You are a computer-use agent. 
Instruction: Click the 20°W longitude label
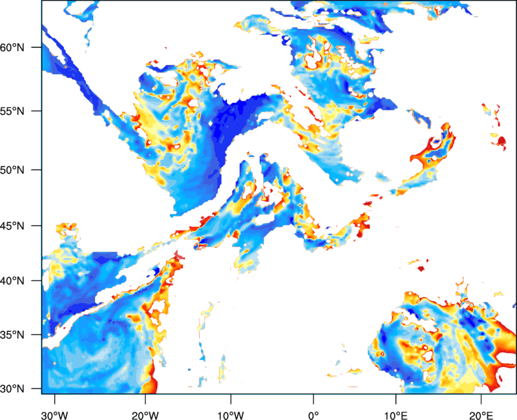click(145, 415)
